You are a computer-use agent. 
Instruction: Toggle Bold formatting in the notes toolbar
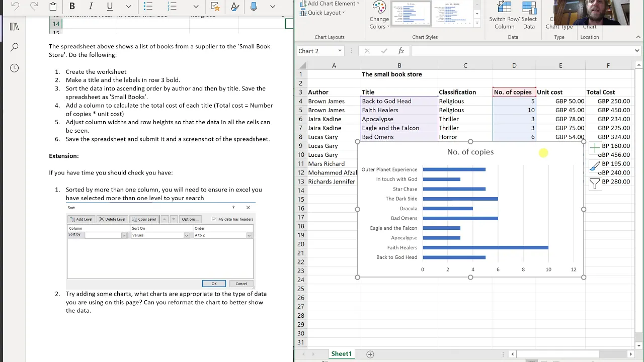[72, 7]
